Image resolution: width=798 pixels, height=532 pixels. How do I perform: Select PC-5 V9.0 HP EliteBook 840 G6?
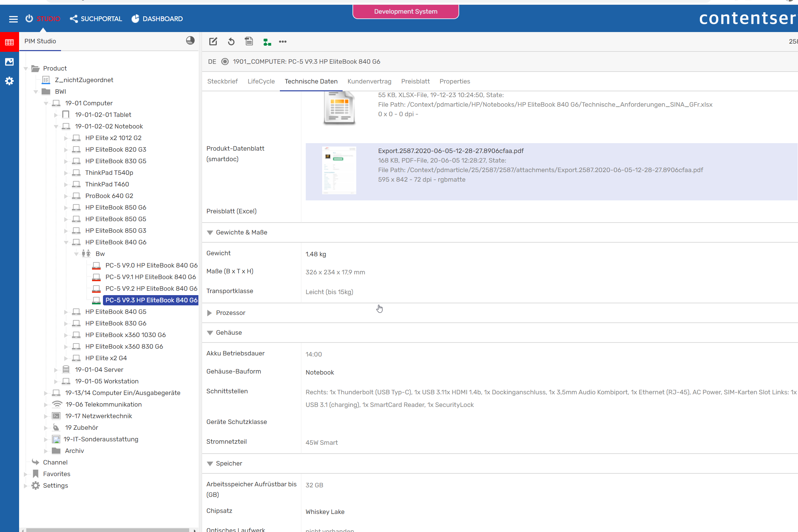click(x=151, y=265)
